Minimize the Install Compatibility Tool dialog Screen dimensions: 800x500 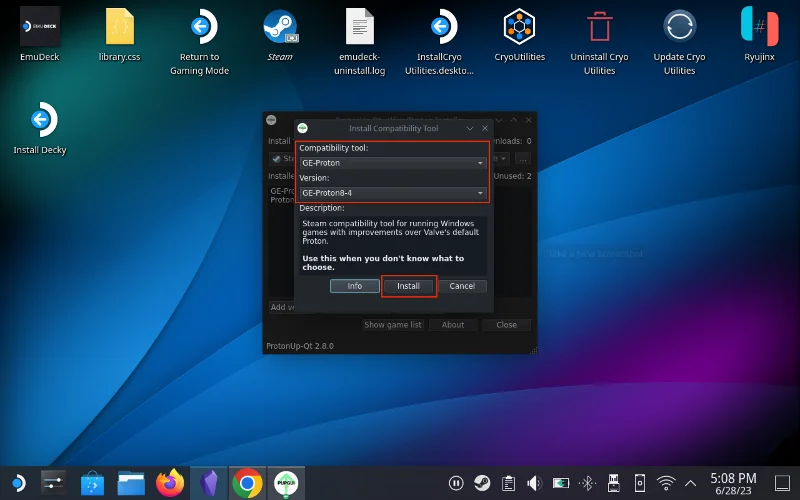click(x=470, y=128)
